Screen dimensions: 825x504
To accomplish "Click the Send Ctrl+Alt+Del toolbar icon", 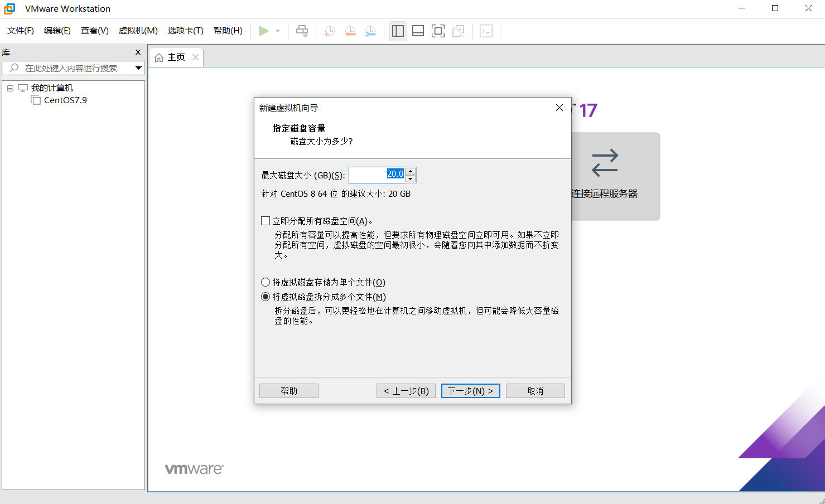I will (x=302, y=31).
